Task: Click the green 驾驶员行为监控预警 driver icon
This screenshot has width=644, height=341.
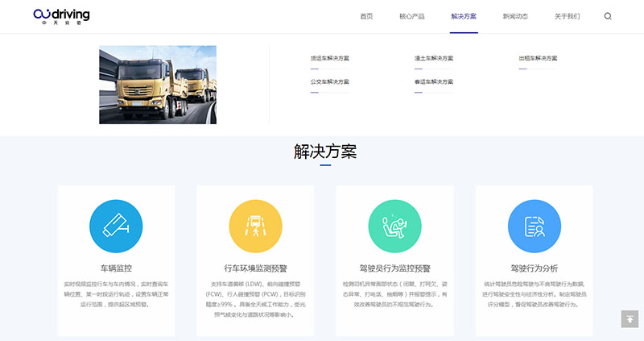Action: (x=394, y=227)
